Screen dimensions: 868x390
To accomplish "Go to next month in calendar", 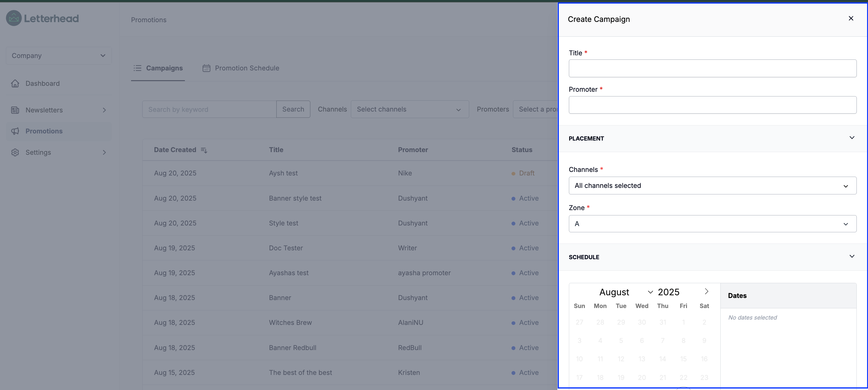I will coord(706,291).
